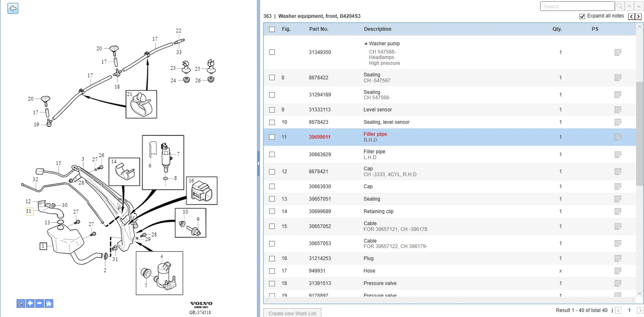Check the Level sensor 31333113 row checkbox

coord(272,110)
